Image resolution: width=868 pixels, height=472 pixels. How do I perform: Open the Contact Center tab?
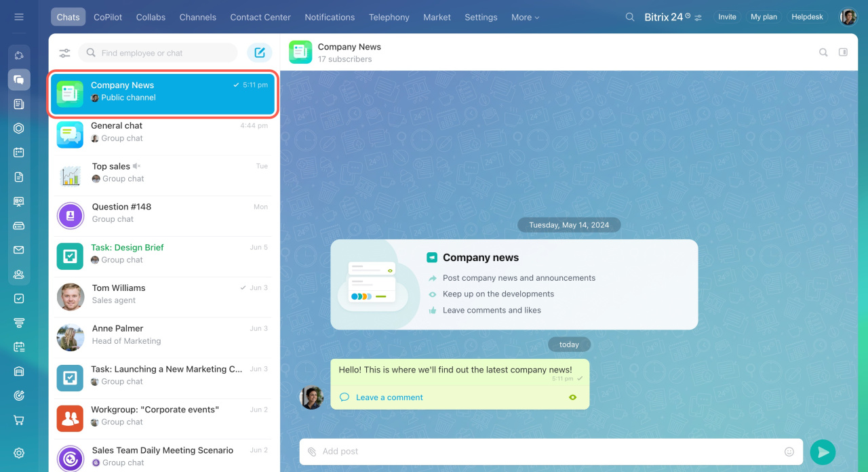click(260, 17)
